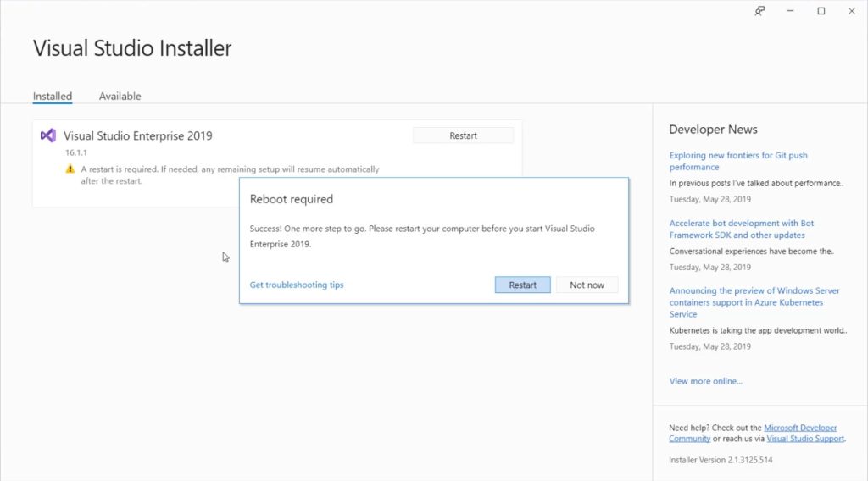Image resolution: width=868 pixels, height=481 pixels.
Task: Open the Bot Framework SDK news article
Action: pyautogui.click(x=742, y=229)
